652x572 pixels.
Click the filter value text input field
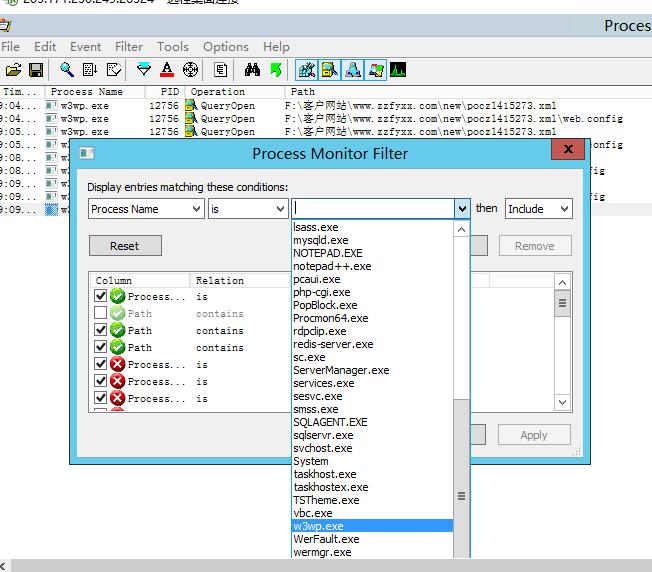[x=373, y=209]
